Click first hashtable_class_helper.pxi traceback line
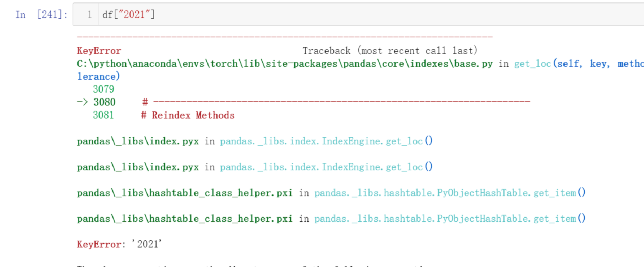 point(331,193)
